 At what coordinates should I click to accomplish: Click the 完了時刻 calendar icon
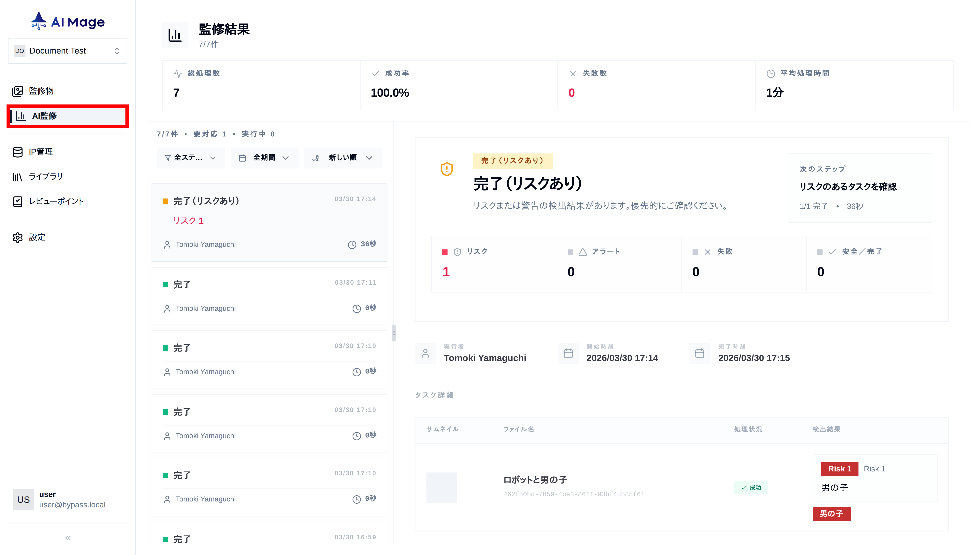tap(700, 353)
